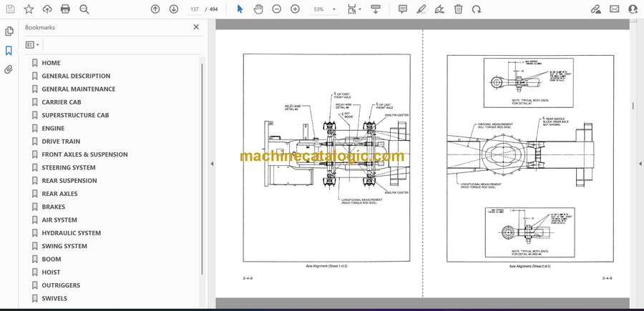Toggle the Page thumbnails panel icon
Image resolution: width=644 pixels, height=311 pixels.
point(9,31)
